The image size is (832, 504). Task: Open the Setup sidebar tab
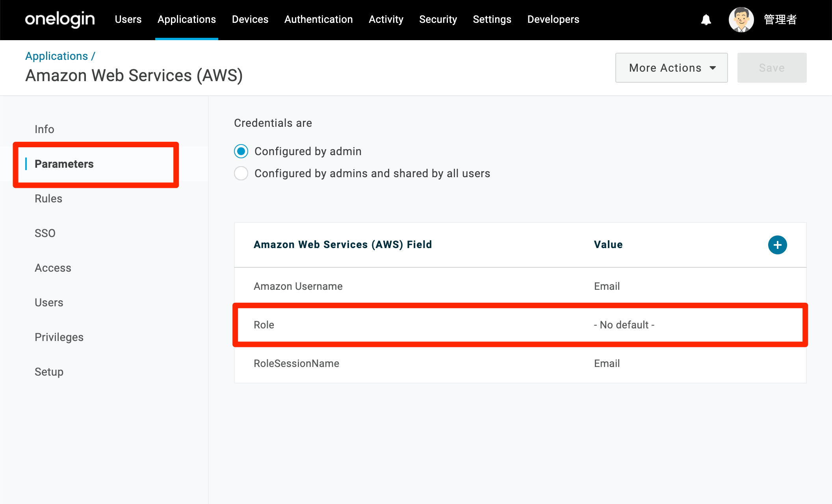(49, 372)
